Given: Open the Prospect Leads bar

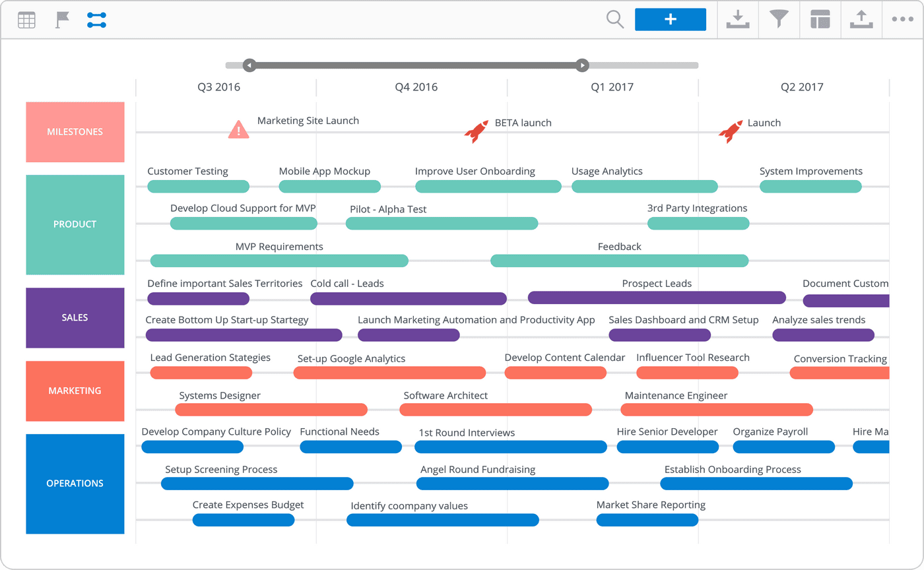Looking at the screenshot, I should click(657, 298).
